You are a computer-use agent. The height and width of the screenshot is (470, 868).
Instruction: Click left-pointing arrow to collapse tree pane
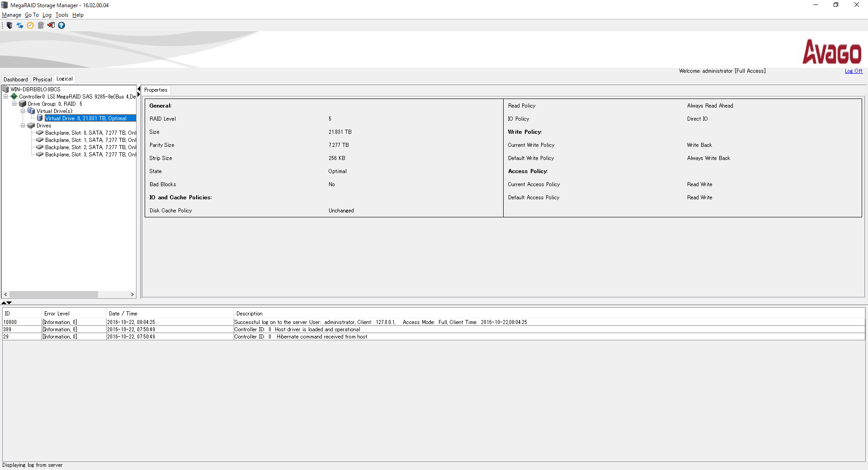(139, 89)
